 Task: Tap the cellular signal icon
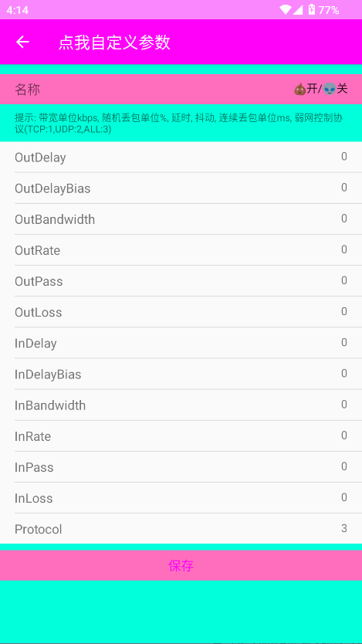point(298,10)
